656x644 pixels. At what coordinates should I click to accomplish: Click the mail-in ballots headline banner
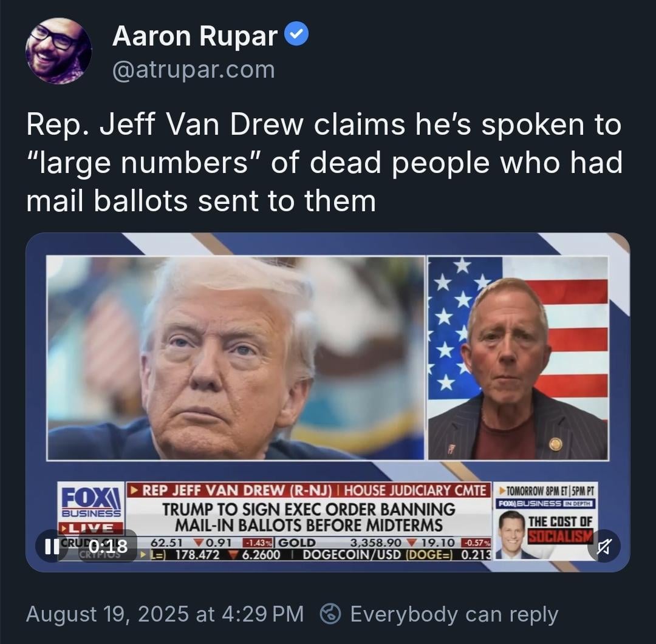(309, 517)
